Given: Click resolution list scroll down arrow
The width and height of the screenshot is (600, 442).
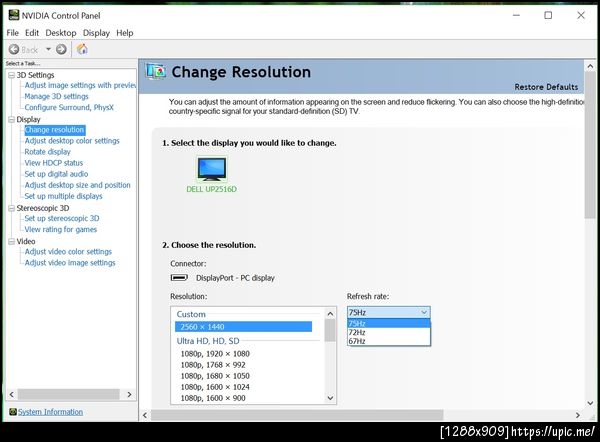Looking at the screenshot, I should coord(330,398).
